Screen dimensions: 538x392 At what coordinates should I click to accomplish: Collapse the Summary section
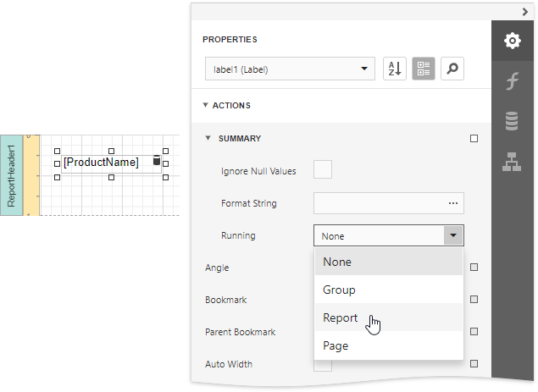[207, 138]
